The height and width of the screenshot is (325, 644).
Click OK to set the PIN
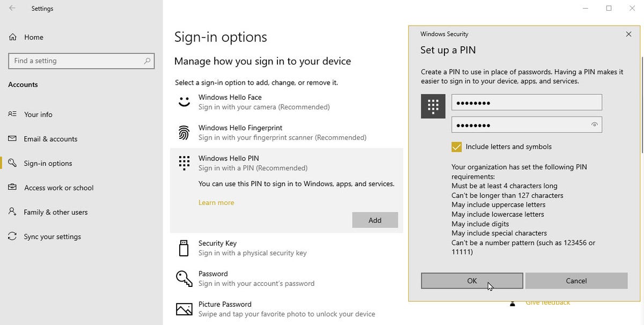pyautogui.click(x=472, y=280)
